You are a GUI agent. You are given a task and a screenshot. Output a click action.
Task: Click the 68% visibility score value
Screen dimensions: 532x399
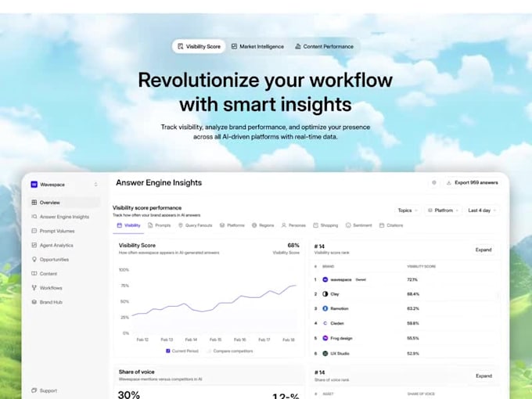tap(293, 245)
